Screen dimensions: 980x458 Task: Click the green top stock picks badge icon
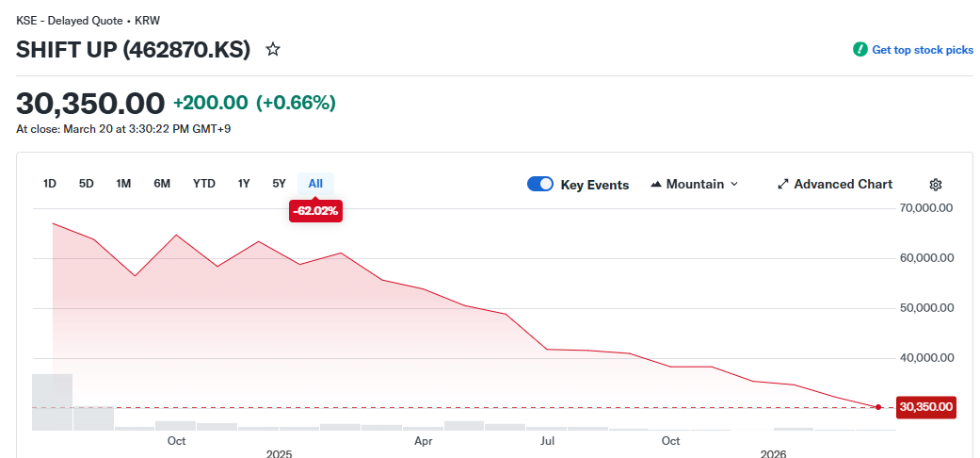860,49
